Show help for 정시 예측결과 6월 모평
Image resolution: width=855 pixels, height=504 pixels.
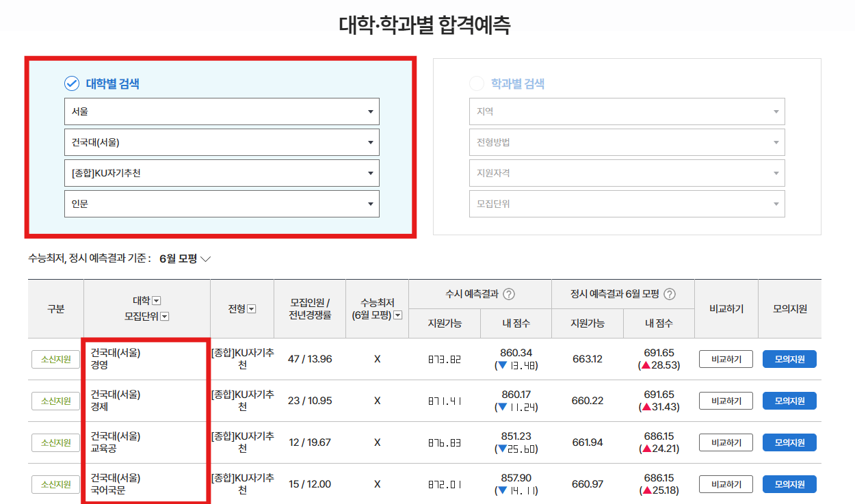coord(670,294)
